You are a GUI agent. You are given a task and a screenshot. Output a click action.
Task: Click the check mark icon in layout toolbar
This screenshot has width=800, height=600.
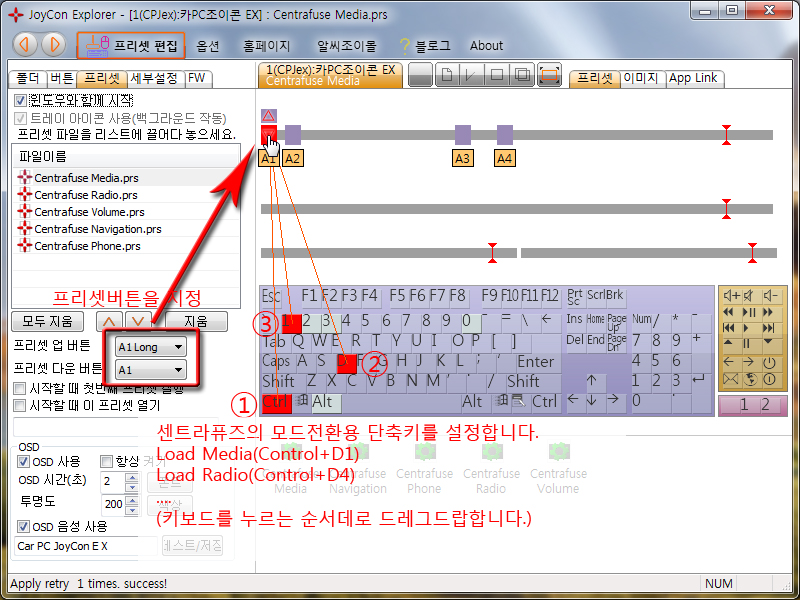tap(471, 76)
